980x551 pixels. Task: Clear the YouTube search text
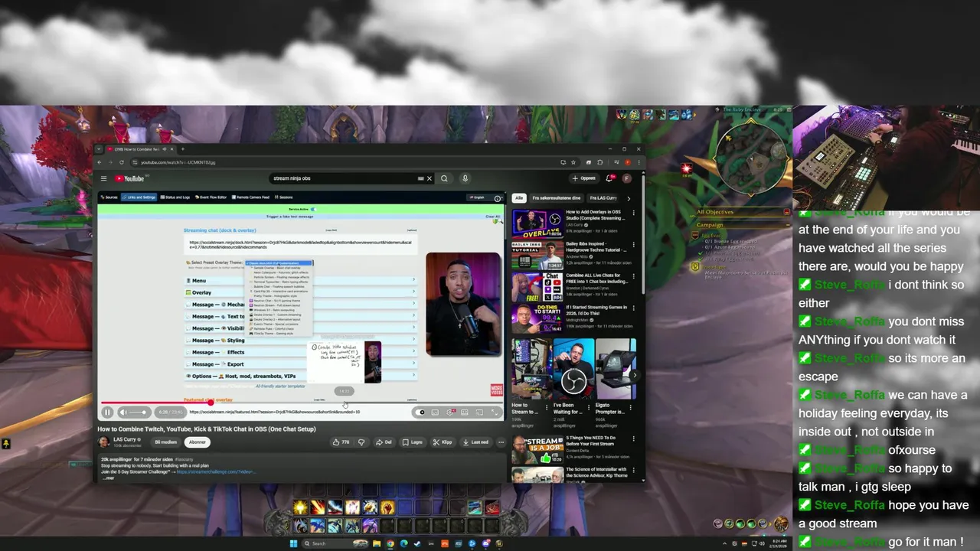[x=429, y=178]
